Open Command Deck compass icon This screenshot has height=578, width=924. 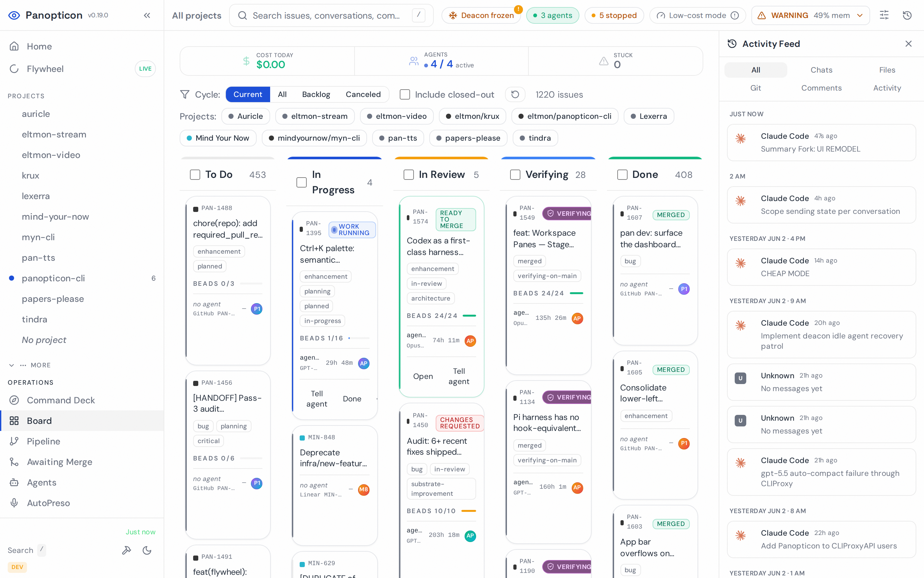coord(14,400)
